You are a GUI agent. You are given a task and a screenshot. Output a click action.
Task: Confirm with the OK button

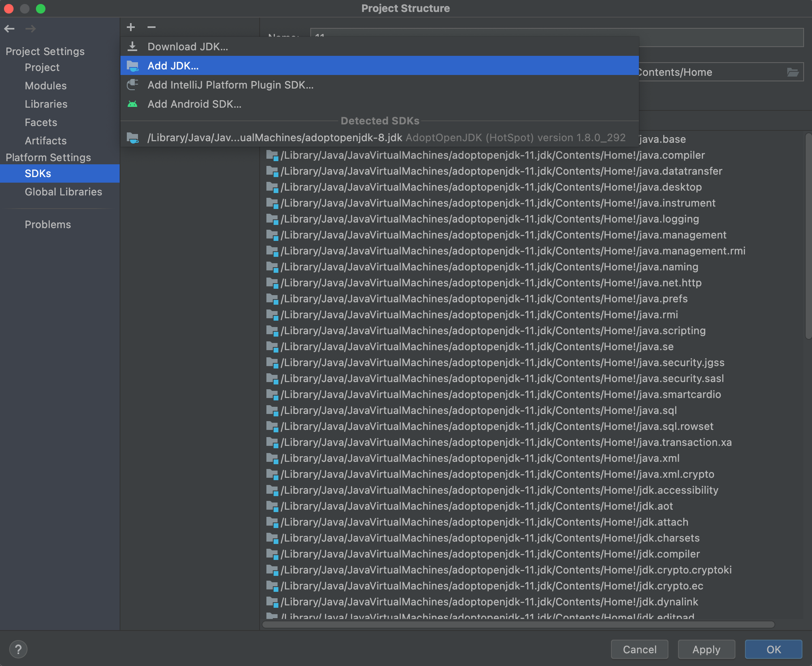click(773, 649)
